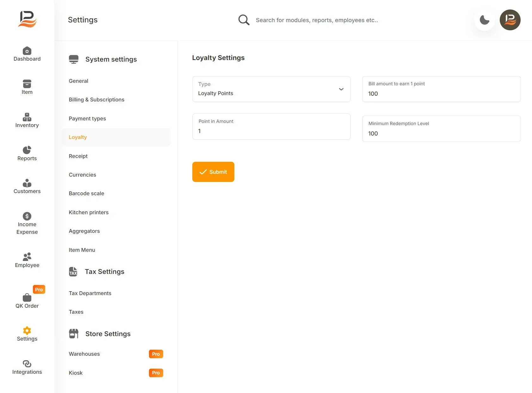This screenshot has height=393, width=532.
Task: Click the Pro badge on QK Order
Action: coord(39,289)
